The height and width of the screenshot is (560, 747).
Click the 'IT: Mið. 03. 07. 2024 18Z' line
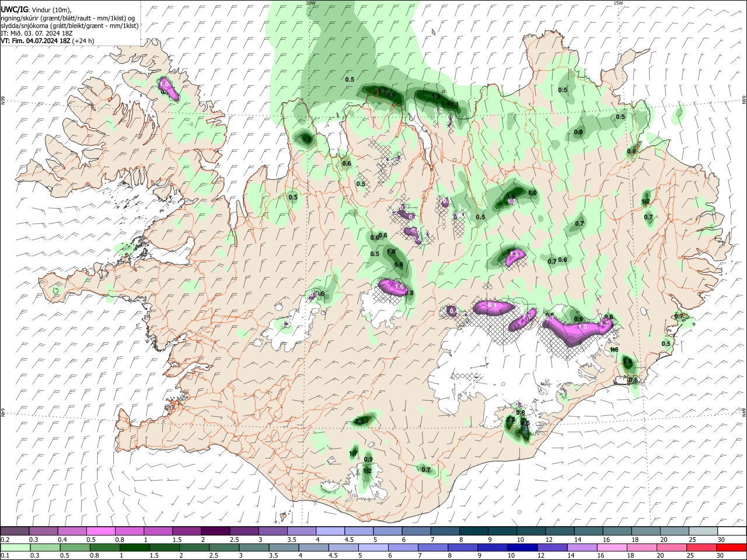click(x=37, y=33)
